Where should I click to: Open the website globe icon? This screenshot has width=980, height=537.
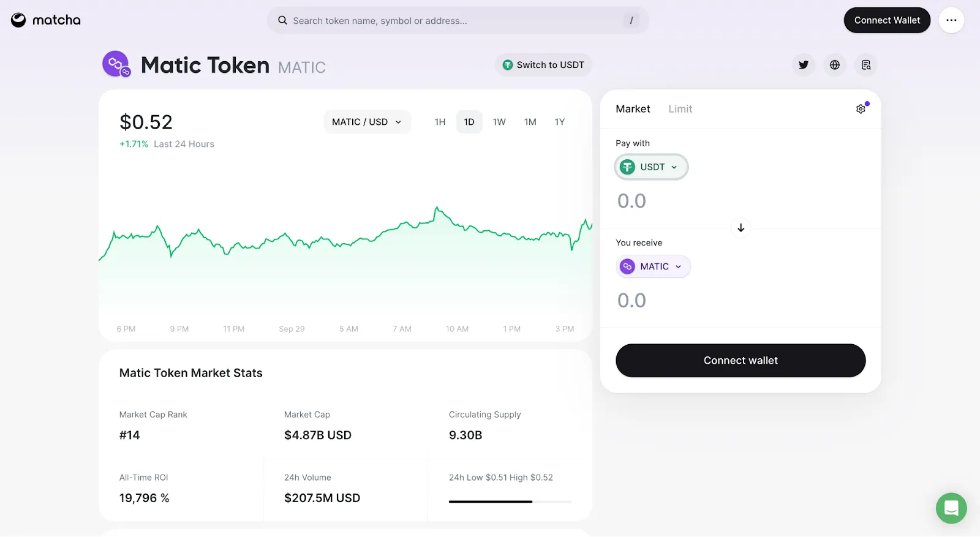(x=835, y=65)
